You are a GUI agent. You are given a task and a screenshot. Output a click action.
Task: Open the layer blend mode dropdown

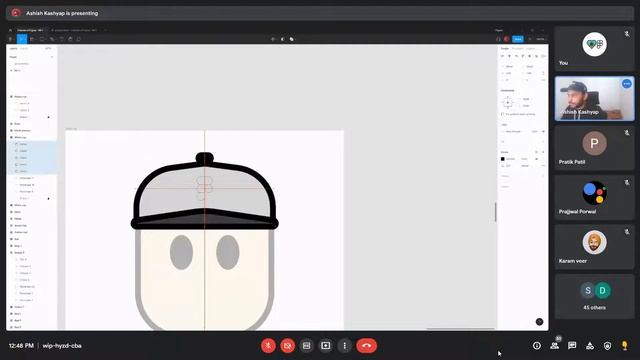(x=514, y=132)
